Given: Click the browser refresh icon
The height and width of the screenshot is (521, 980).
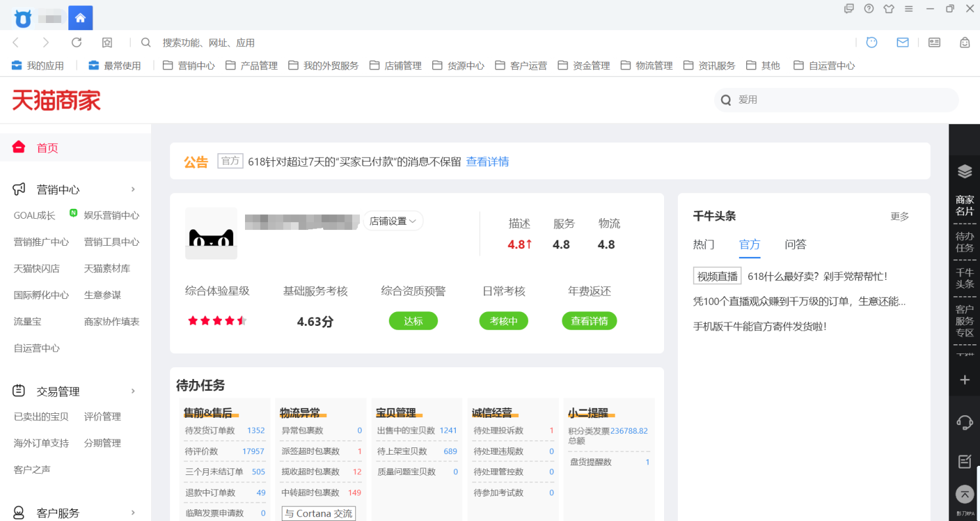Looking at the screenshot, I should (x=76, y=43).
